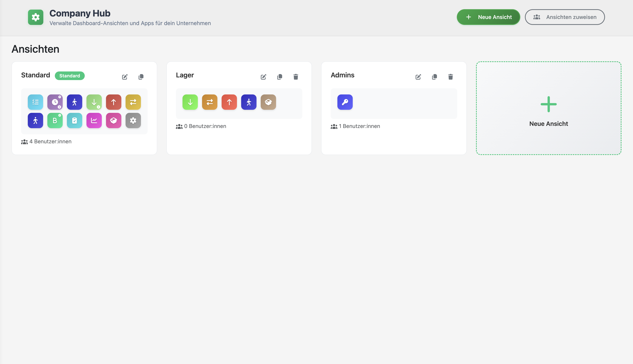Open the purple clock app icon
The image size is (633, 364).
[x=55, y=102]
